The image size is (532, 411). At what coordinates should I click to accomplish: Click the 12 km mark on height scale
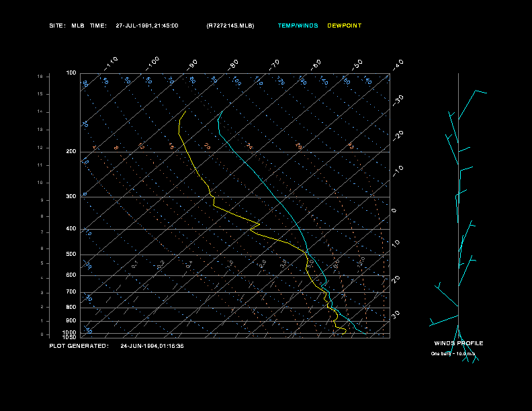click(40, 148)
